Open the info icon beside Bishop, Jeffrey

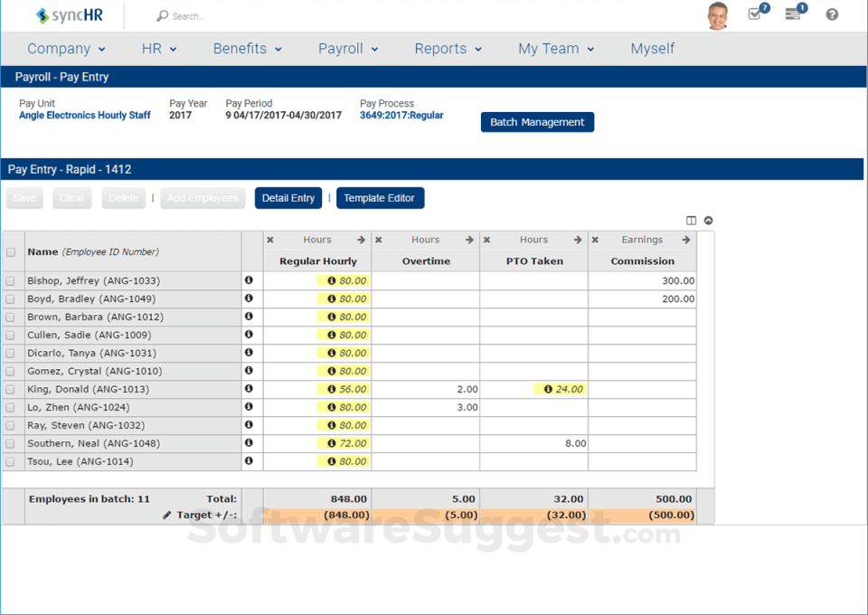[250, 280]
